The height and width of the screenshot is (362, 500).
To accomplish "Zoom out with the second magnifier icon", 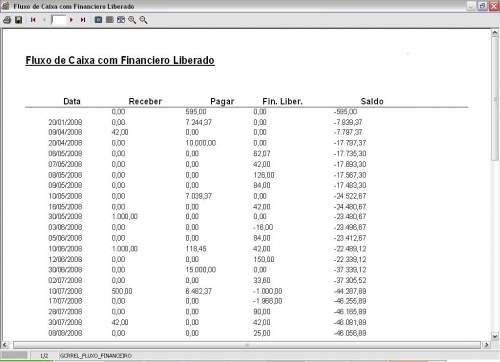I will (143, 20).
